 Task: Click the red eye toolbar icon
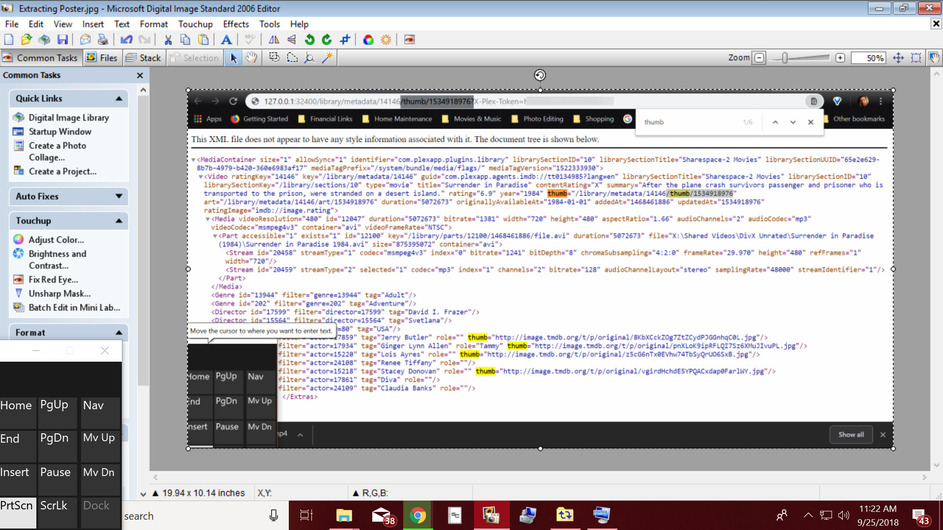[x=410, y=40]
